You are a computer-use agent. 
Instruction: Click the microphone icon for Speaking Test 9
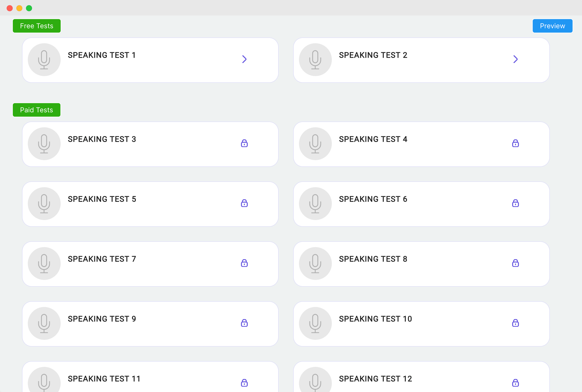click(44, 323)
